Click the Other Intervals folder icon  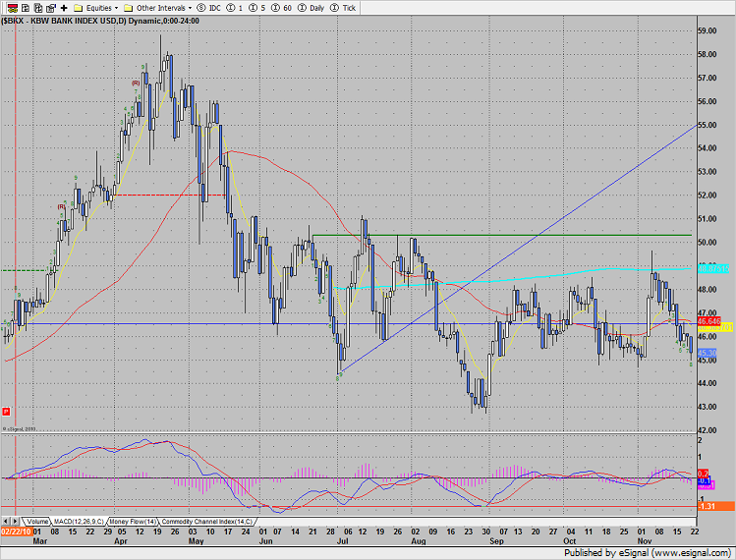click(x=129, y=8)
